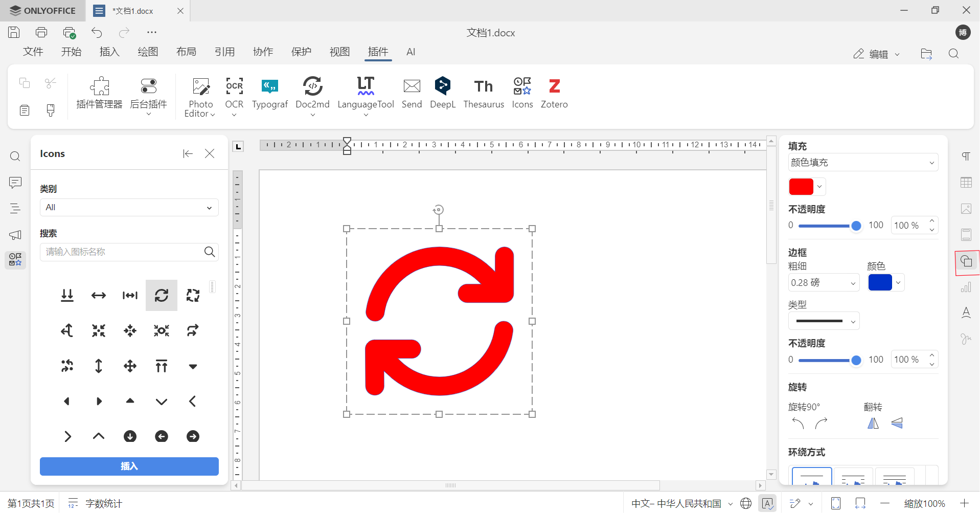Open the comments panel

15,183
